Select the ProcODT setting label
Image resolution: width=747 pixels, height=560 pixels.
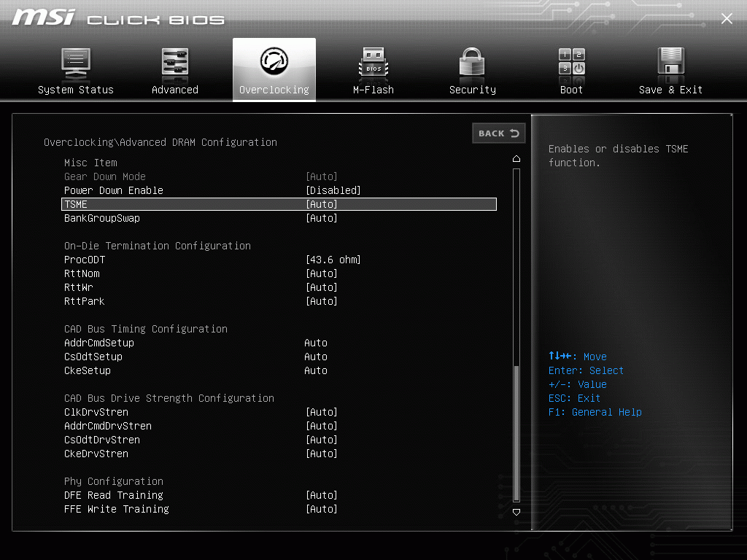[x=85, y=260]
